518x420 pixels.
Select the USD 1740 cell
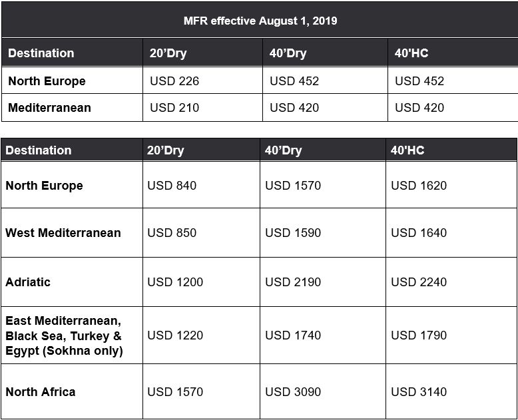pos(293,335)
